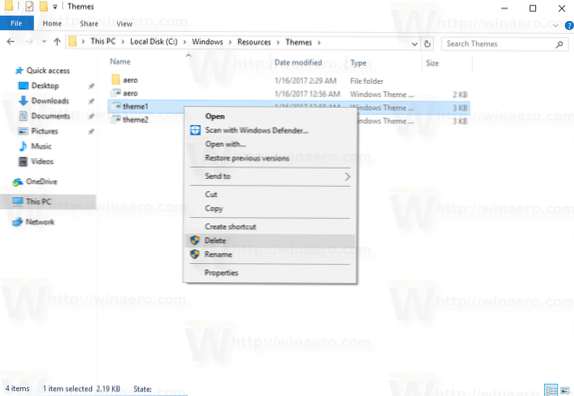Sort by the Type column header
This screenshot has width=574, height=396.
click(358, 63)
